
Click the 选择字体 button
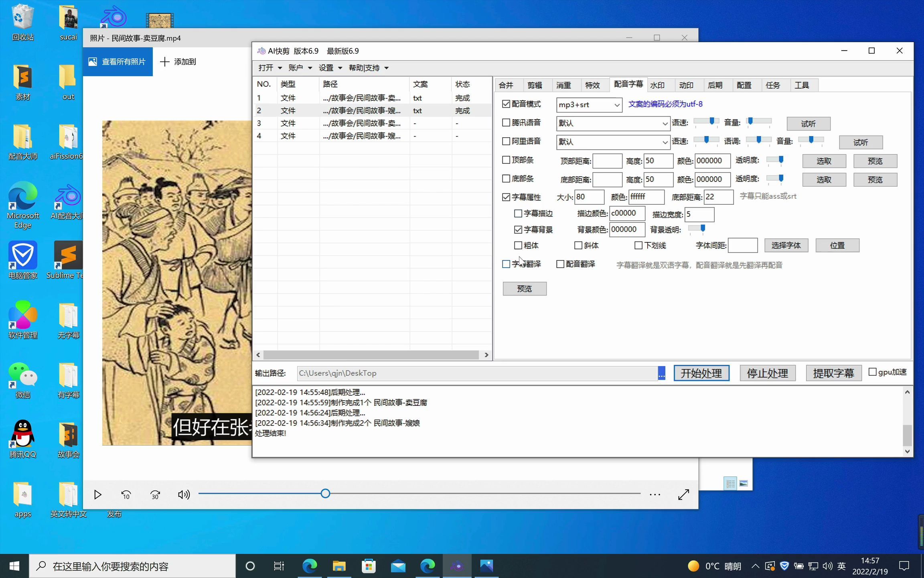tap(786, 245)
